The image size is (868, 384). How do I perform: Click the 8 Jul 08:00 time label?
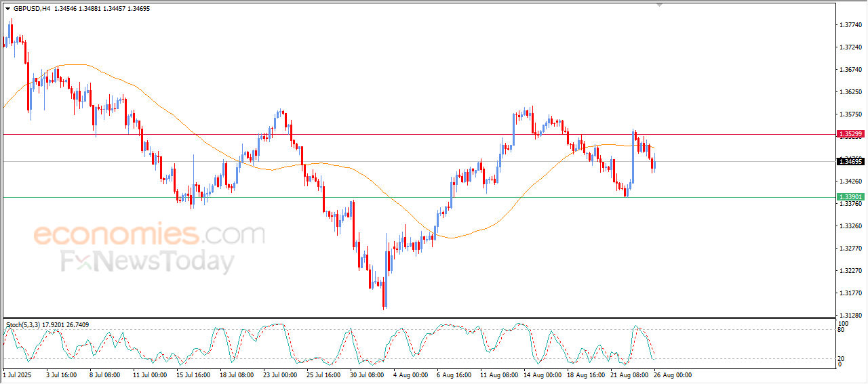click(x=104, y=375)
